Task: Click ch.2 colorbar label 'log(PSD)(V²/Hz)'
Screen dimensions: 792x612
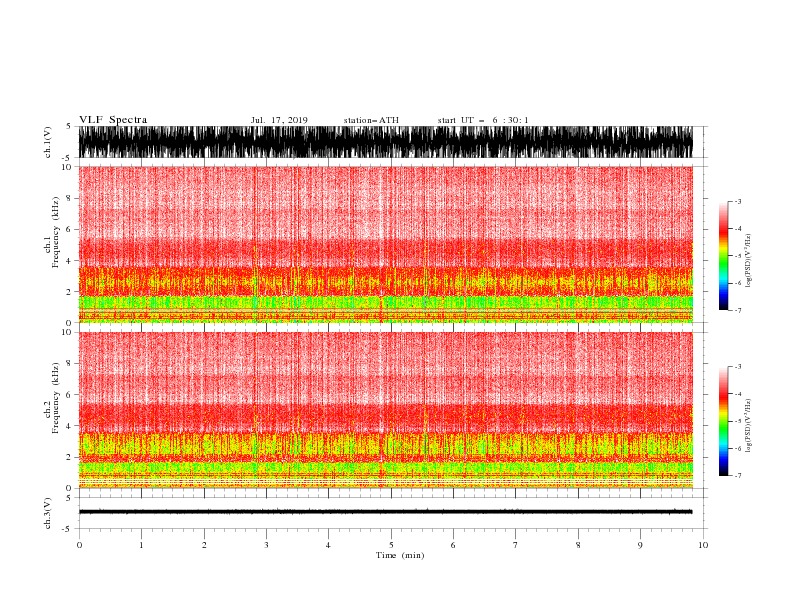Action: [749, 426]
